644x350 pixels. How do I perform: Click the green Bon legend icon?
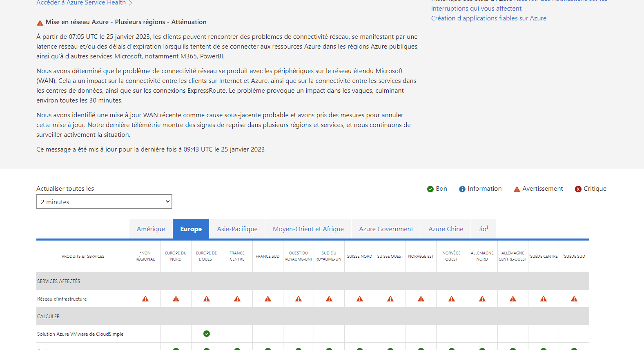[x=430, y=189]
